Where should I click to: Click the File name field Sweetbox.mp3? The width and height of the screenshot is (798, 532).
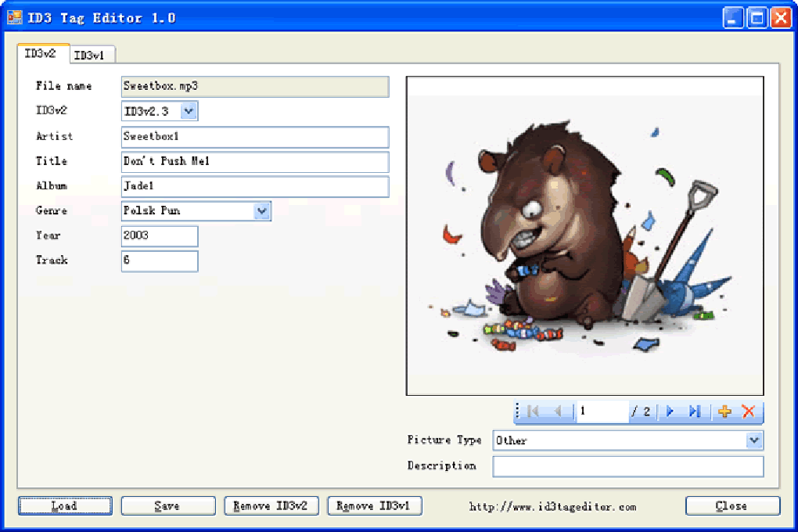(255, 87)
